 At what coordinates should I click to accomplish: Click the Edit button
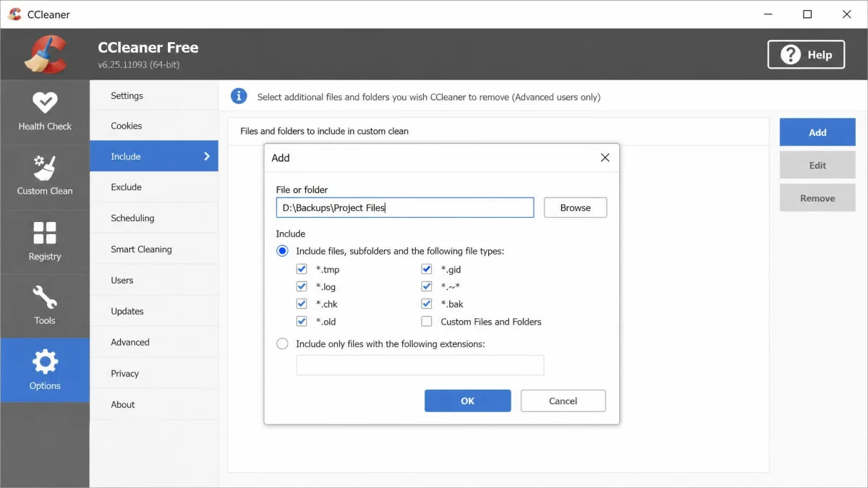(x=817, y=165)
